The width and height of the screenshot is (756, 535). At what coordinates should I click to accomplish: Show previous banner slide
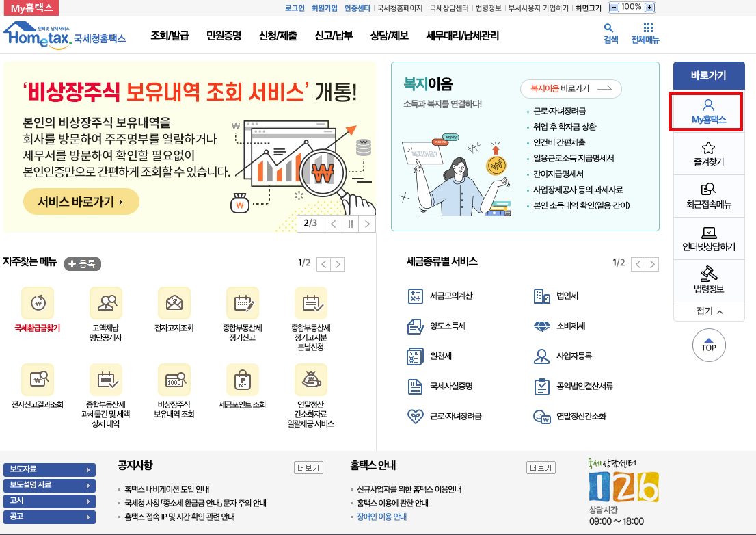click(333, 224)
